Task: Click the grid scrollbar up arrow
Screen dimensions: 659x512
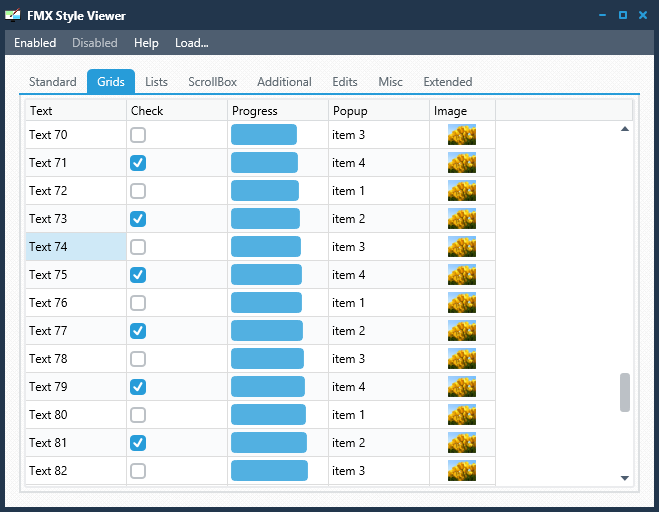Action: click(x=625, y=129)
